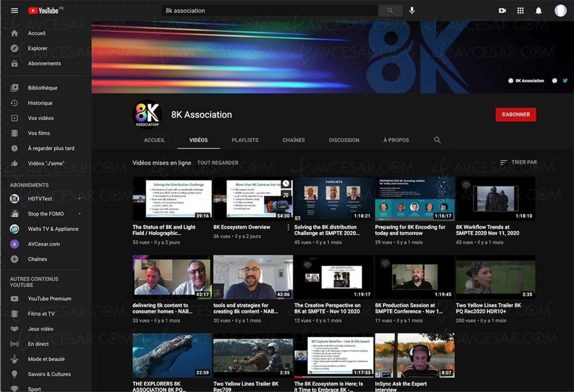Open Mode et beauté in sidebar
The height and width of the screenshot is (392, 574).
pos(46,359)
